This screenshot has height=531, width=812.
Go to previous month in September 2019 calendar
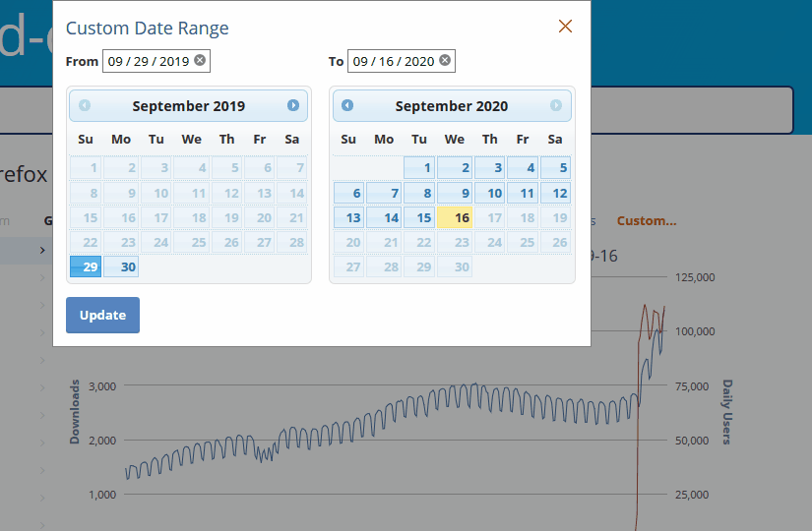click(85, 105)
